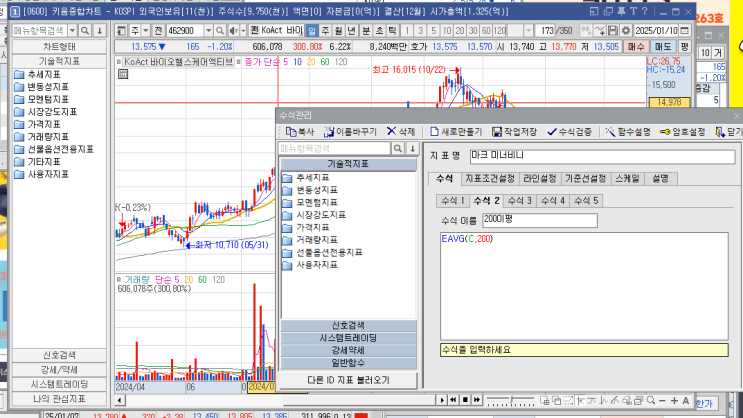Click the down arrow icon in formula manager search
The height and width of the screenshot is (418, 743).
(x=412, y=148)
